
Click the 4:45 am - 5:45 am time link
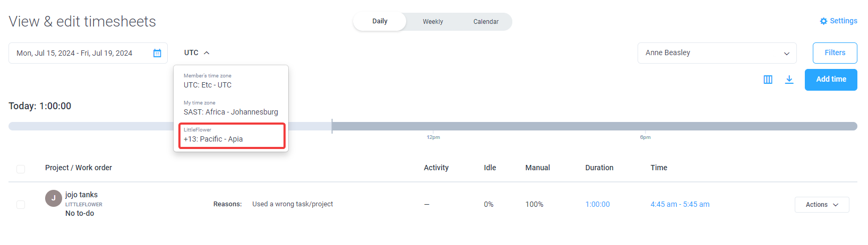click(x=680, y=204)
